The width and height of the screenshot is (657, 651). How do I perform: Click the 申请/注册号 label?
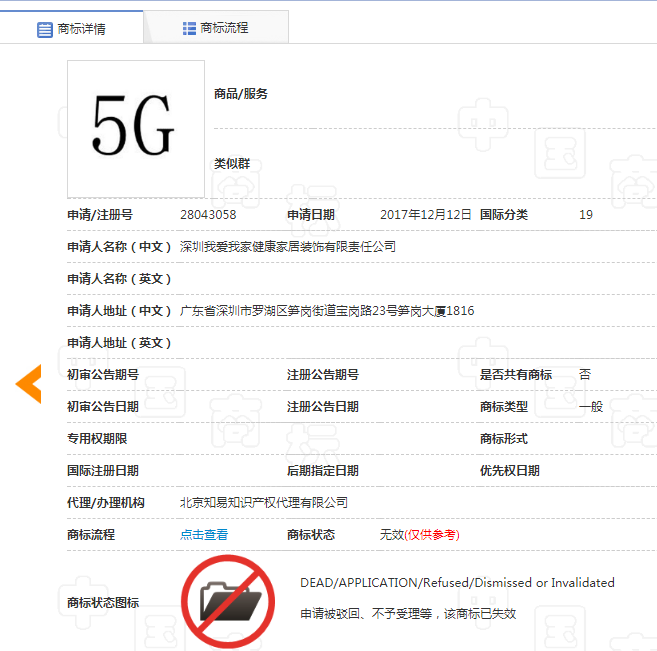pos(100,215)
